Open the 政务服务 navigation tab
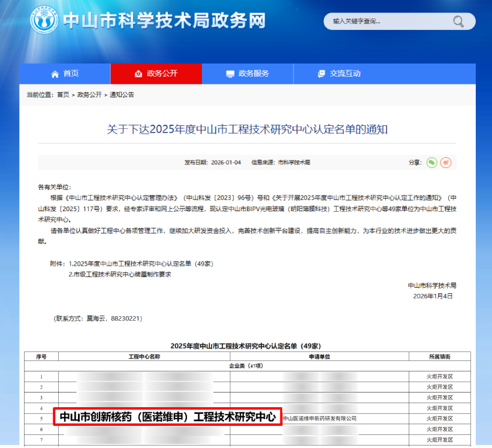 click(247, 74)
